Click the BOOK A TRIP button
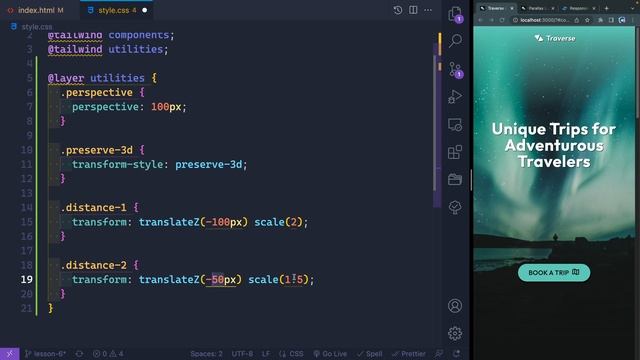640x360 pixels. (x=554, y=273)
